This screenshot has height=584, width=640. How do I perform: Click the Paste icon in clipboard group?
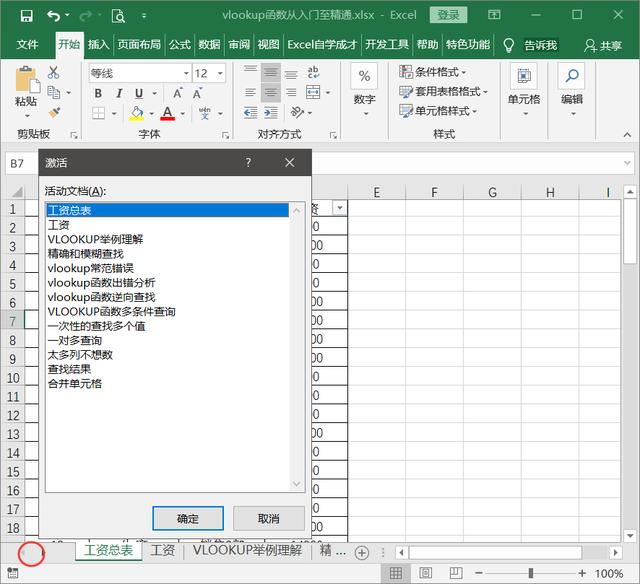tap(26, 86)
